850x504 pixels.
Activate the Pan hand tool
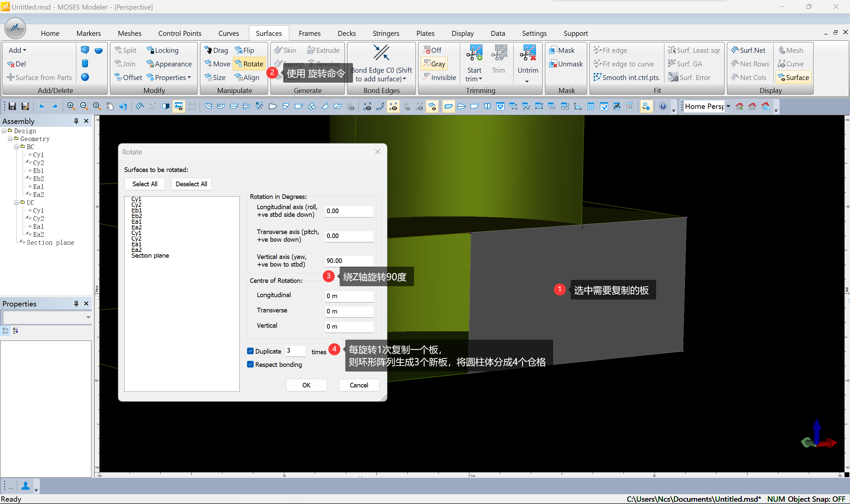pyautogui.click(x=110, y=107)
